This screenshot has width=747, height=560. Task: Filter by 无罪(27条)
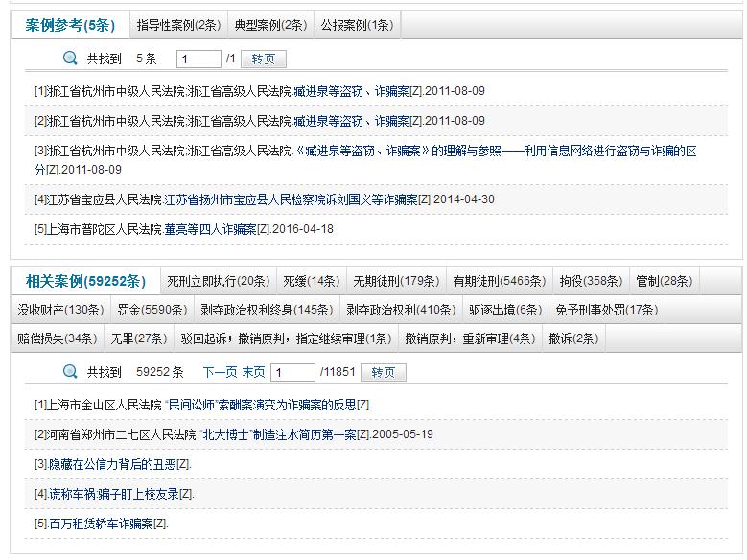click(x=139, y=338)
